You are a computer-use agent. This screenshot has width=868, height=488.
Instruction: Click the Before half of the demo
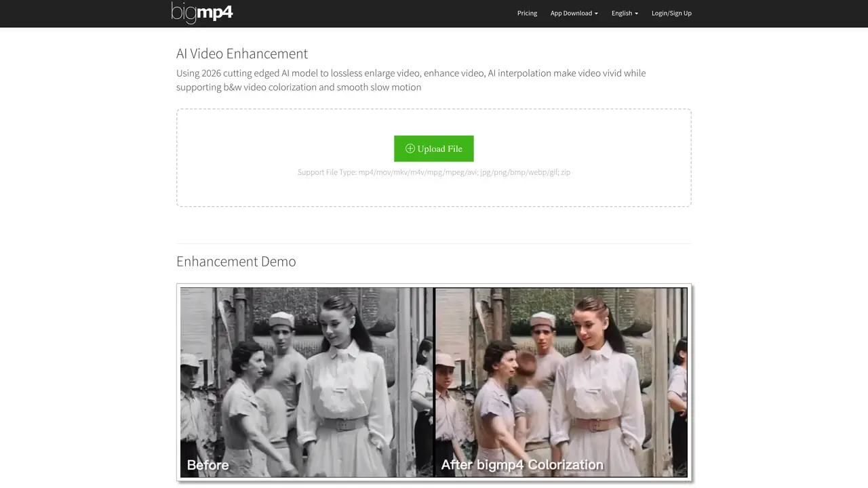pos(307,382)
